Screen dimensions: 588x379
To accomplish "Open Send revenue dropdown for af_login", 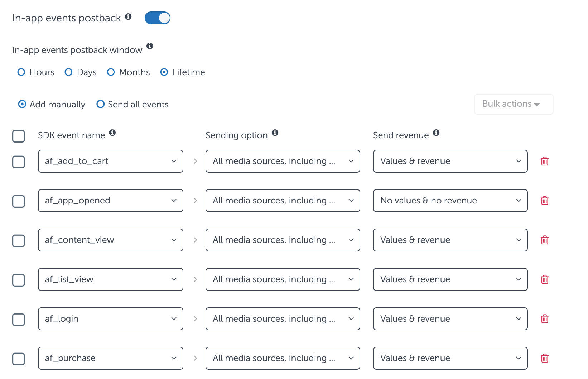I will (x=450, y=319).
